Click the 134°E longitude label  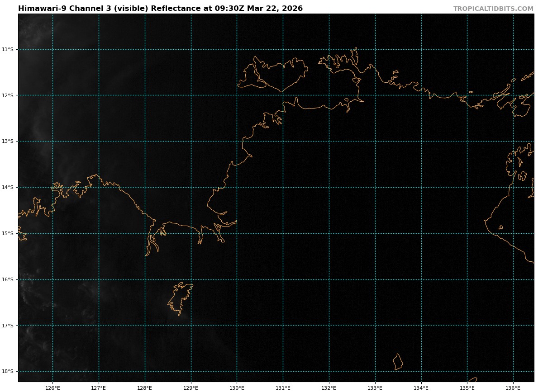(421, 387)
